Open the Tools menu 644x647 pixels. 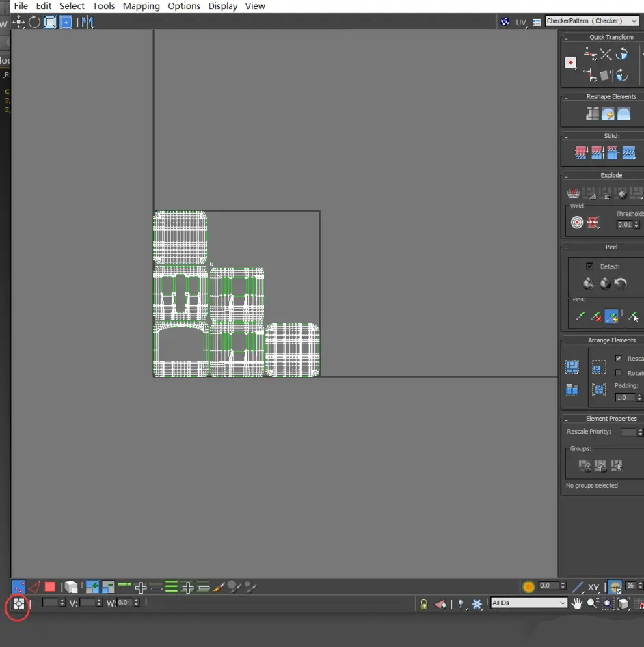104,6
